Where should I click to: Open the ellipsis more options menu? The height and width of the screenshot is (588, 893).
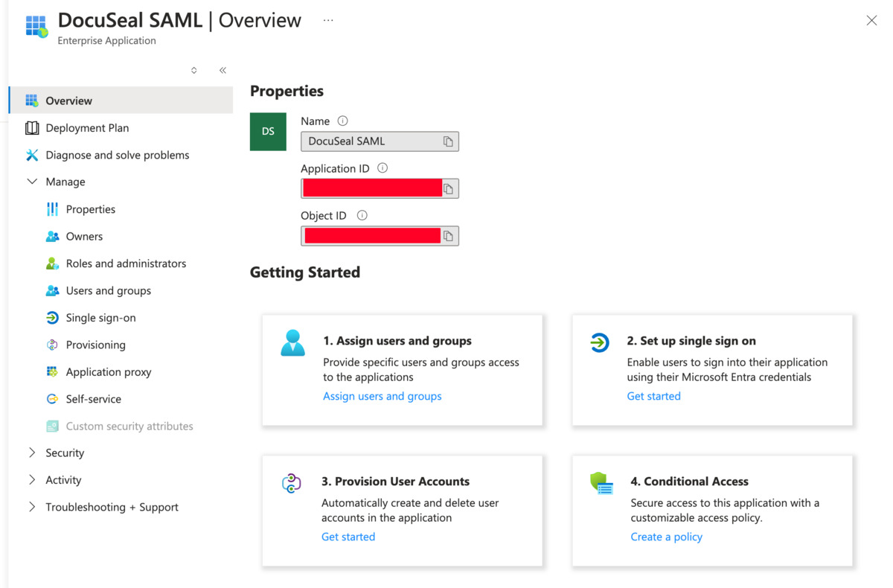(328, 21)
